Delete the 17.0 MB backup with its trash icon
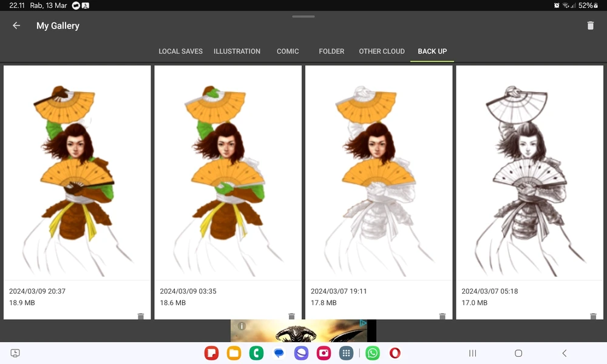Image resolution: width=607 pixels, height=364 pixels. tap(593, 316)
